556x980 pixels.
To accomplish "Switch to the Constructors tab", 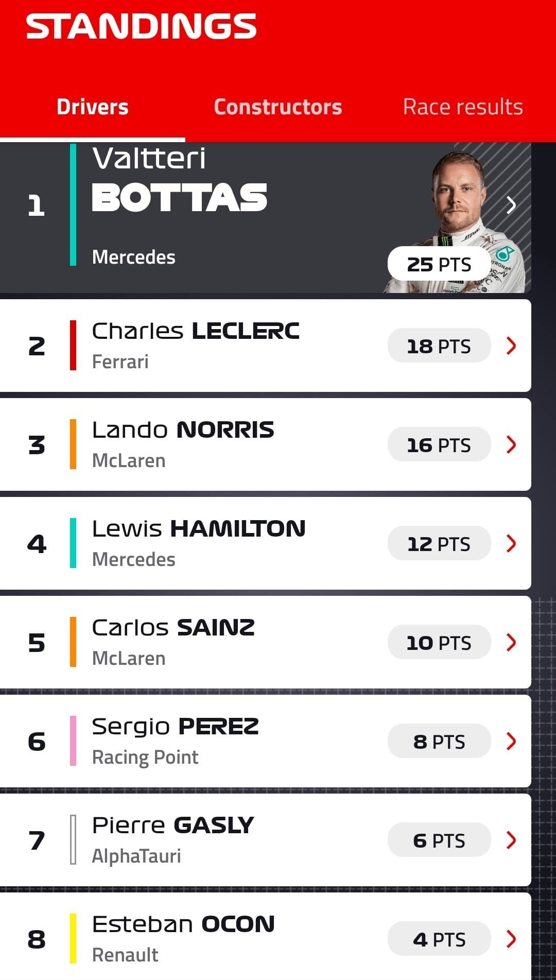I will click(x=278, y=107).
